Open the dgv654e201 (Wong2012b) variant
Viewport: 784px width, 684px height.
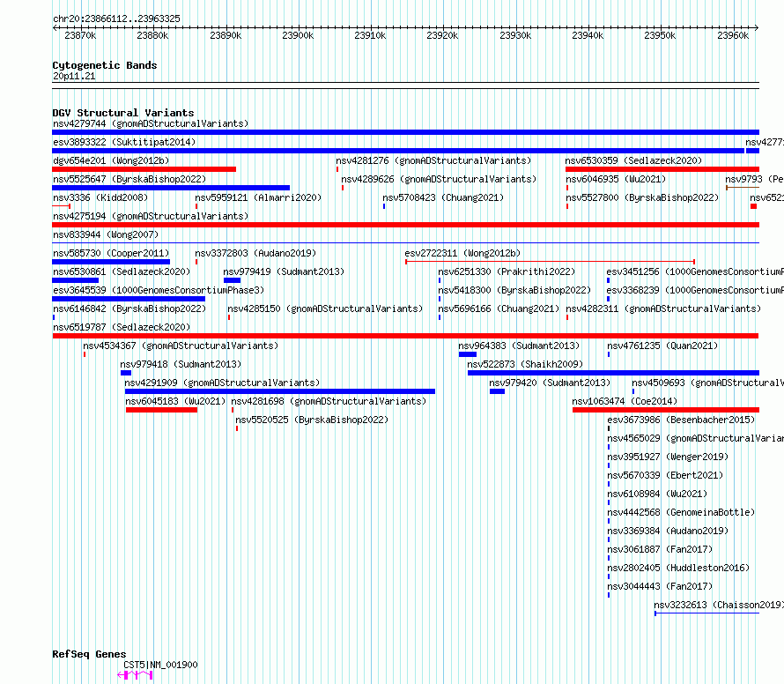(x=111, y=160)
